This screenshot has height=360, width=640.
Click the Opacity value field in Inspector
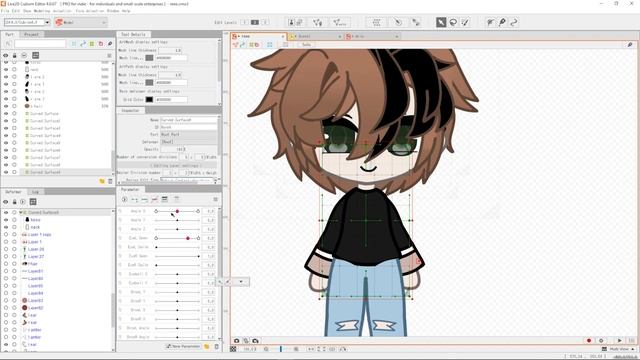click(173, 149)
